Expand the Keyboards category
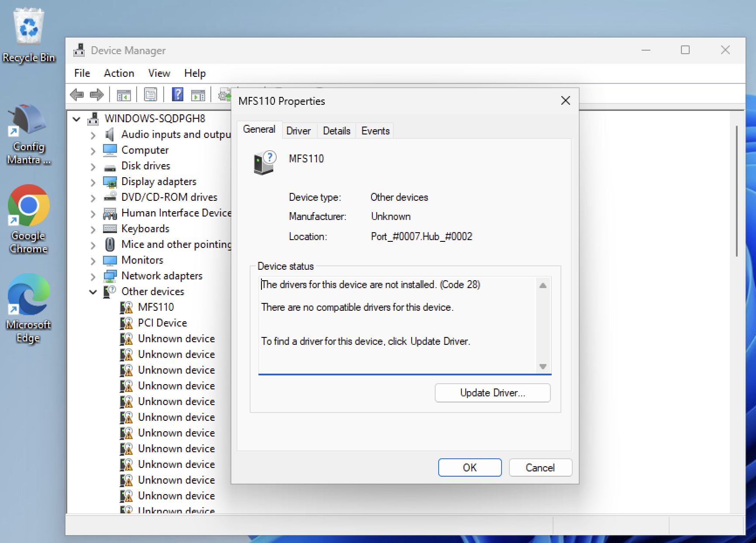 (x=93, y=230)
